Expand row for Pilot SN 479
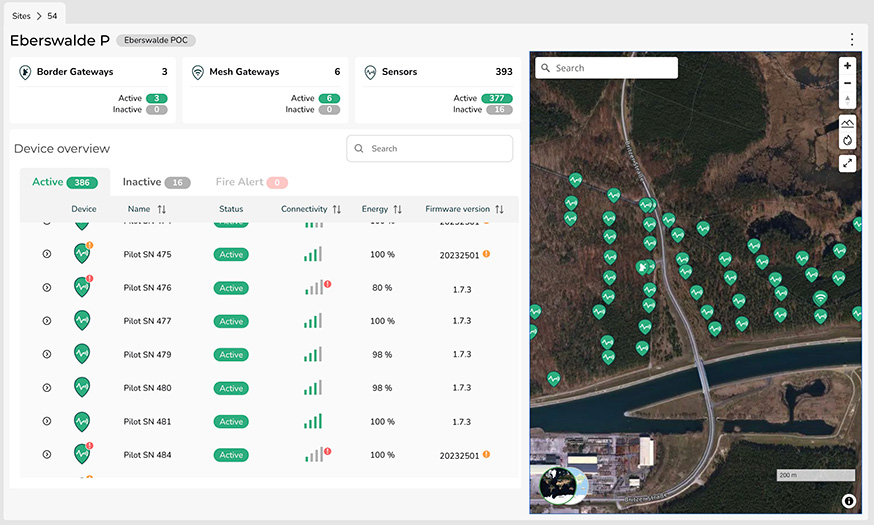874x525 pixels. coord(47,354)
